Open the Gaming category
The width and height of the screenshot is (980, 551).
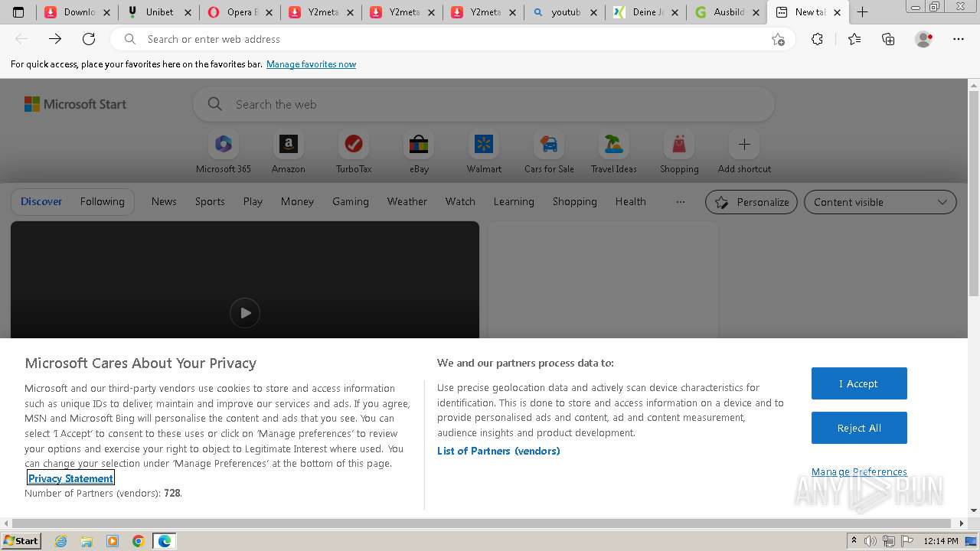[351, 201]
